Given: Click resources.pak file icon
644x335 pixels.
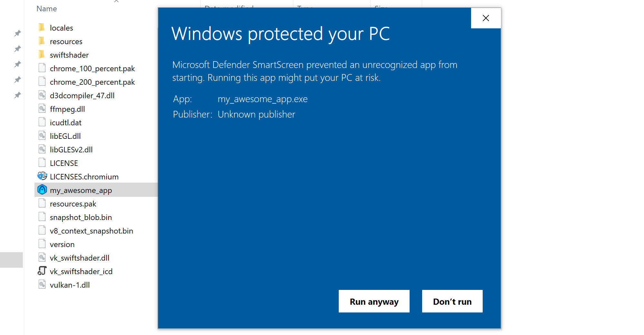Looking at the screenshot, I should coord(42,204).
